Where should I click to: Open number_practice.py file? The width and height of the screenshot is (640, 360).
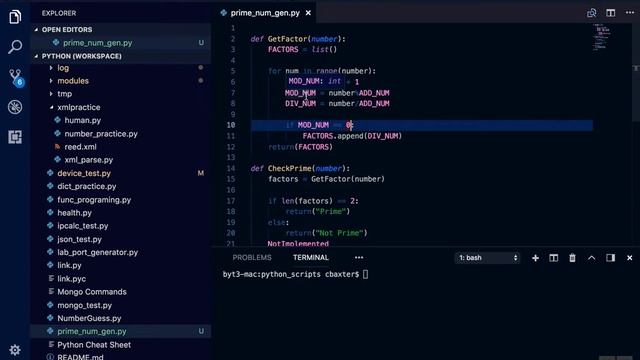[x=101, y=134]
